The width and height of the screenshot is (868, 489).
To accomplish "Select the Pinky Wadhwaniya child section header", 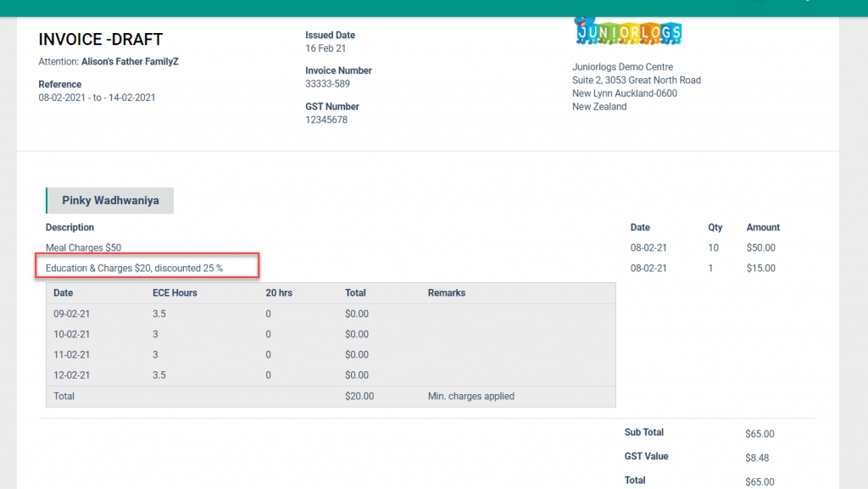I will [x=108, y=200].
